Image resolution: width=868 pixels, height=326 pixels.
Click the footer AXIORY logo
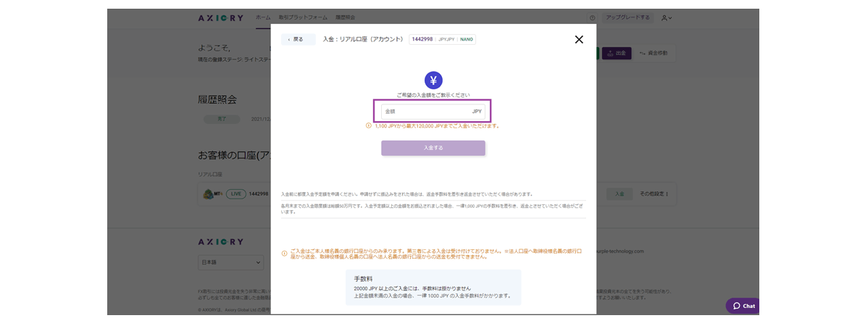[x=220, y=242]
